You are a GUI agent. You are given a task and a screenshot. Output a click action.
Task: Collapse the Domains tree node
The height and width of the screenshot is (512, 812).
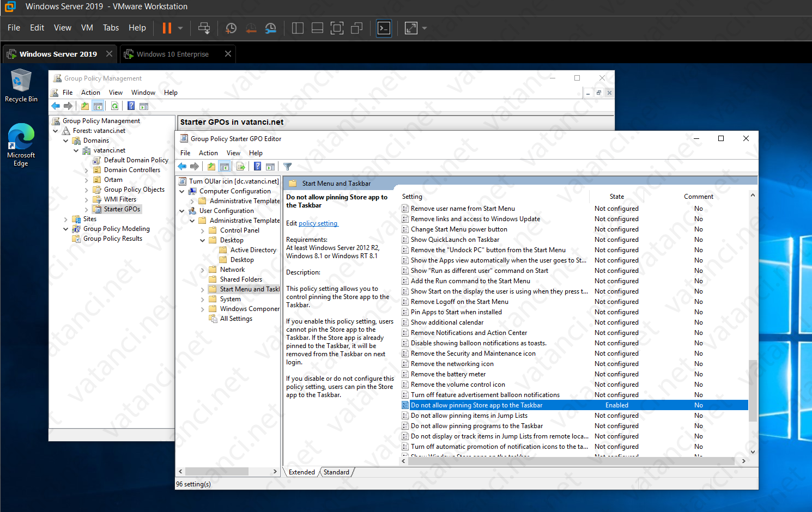(65, 140)
